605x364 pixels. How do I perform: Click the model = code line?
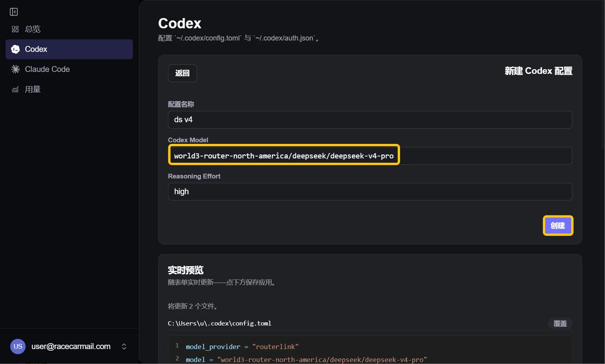(x=306, y=359)
